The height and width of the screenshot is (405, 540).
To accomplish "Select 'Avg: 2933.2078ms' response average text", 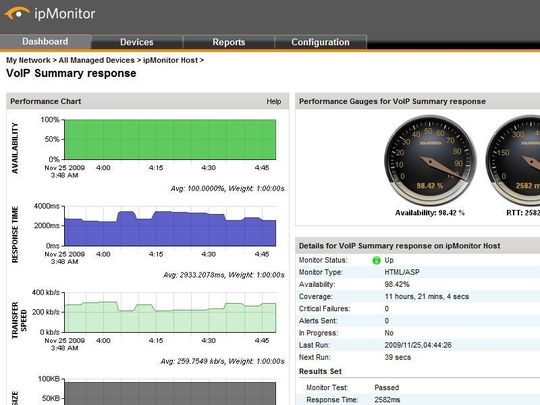I will 194,275.
